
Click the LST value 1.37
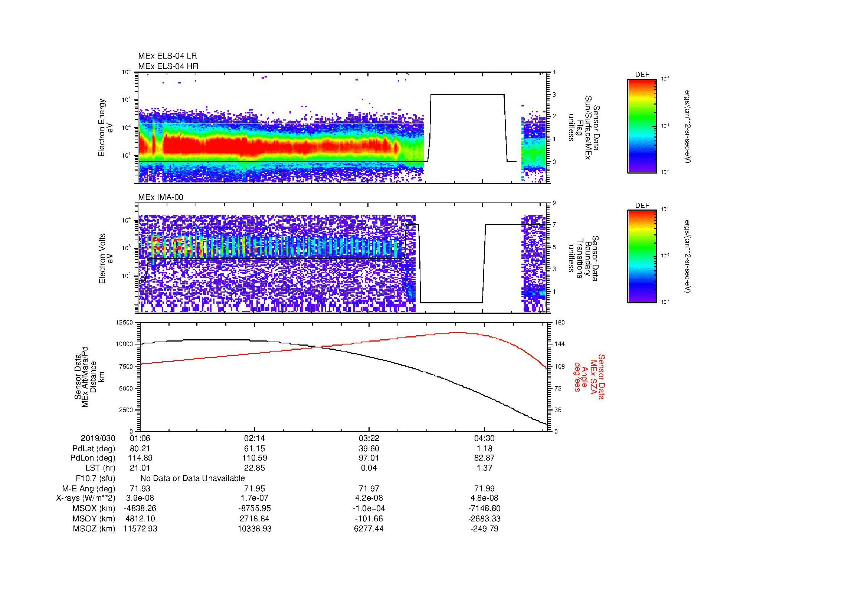(484, 468)
